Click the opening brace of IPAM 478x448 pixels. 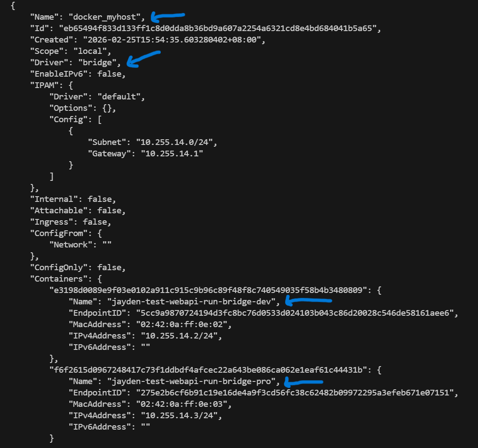(x=71, y=85)
